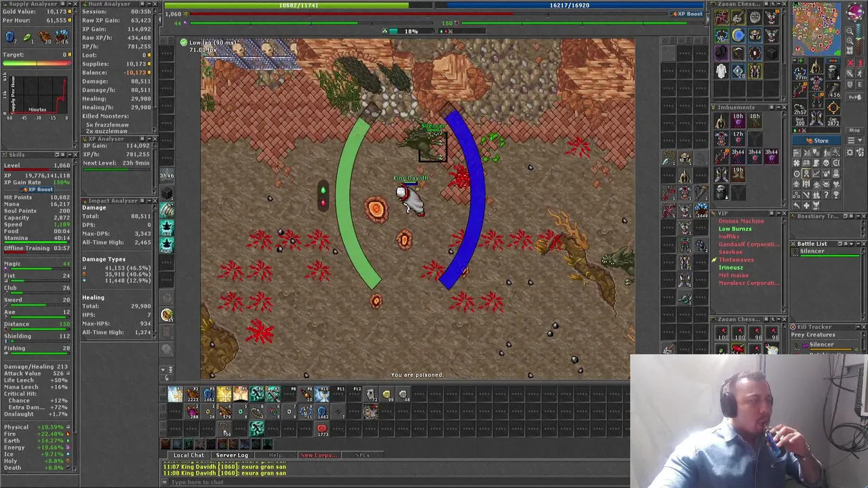Open the Help chat tab
Image resolution: width=868 pixels, height=488 pixels.
pos(275,455)
